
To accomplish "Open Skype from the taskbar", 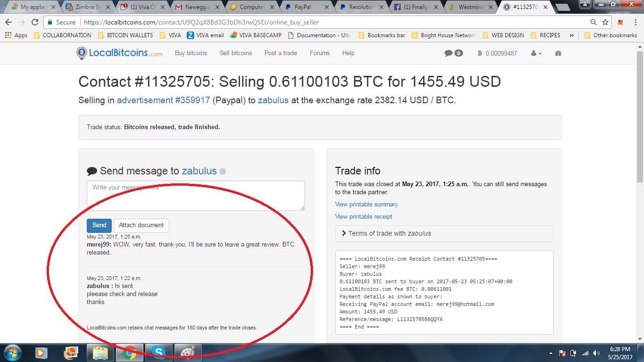I will coord(158,353).
